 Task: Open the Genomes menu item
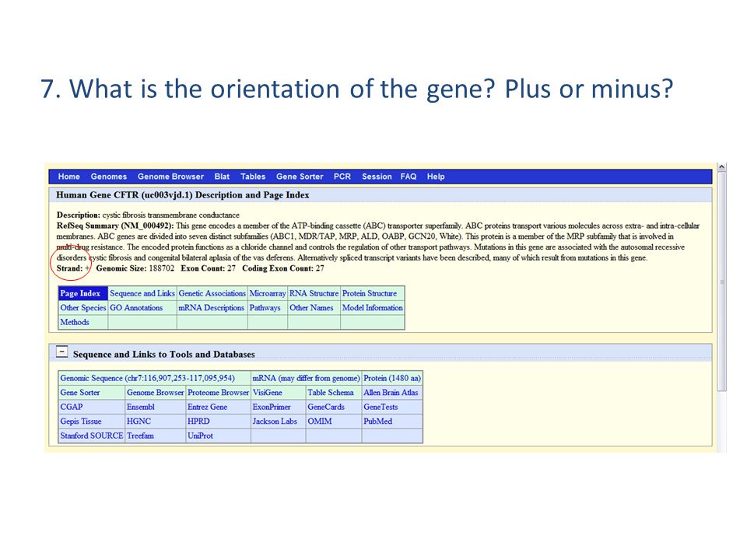coord(109,177)
